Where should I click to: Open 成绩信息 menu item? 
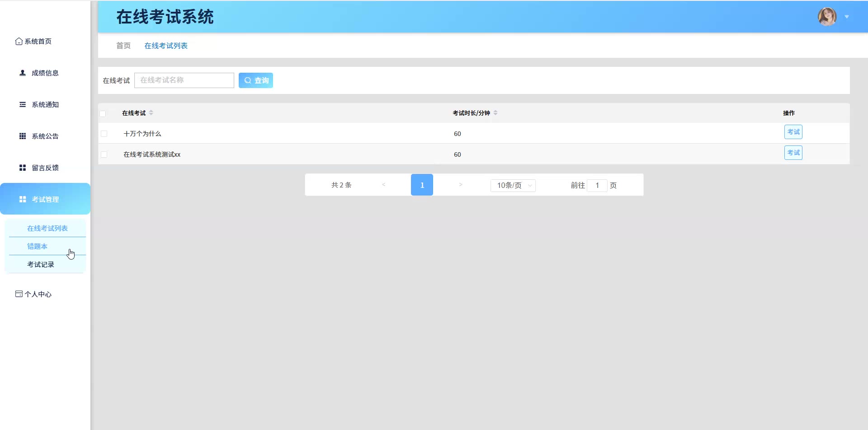[x=45, y=73]
